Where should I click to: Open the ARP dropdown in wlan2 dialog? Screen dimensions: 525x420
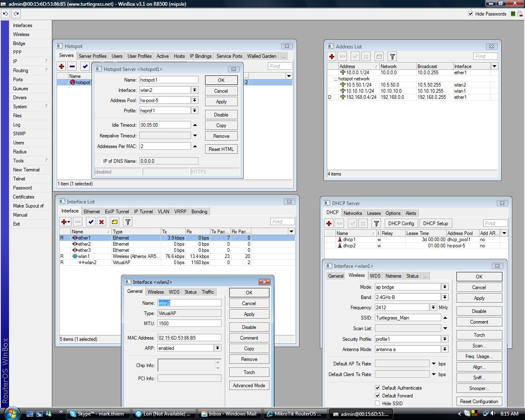(x=217, y=348)
